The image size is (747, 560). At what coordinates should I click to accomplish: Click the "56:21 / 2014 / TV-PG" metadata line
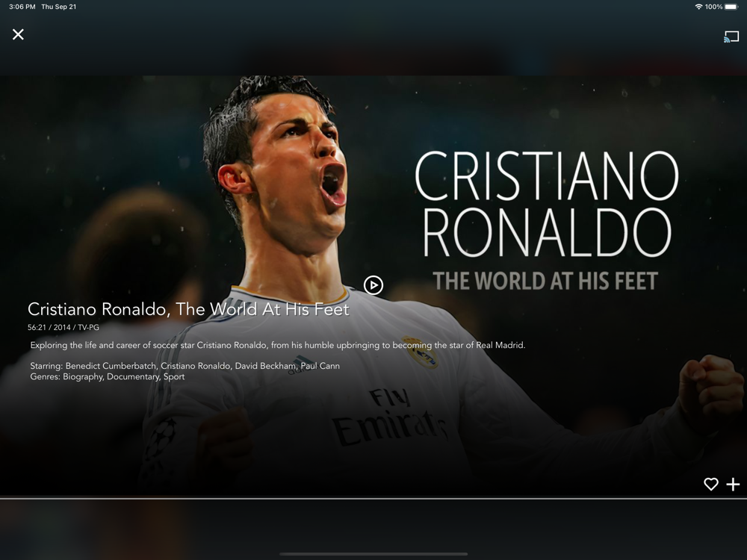[63, 328]
